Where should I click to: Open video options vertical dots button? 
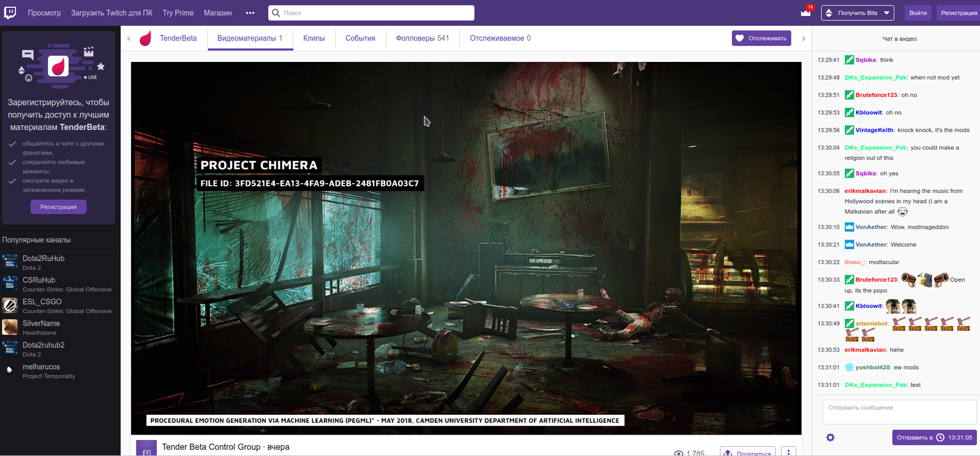coord(789,452)
